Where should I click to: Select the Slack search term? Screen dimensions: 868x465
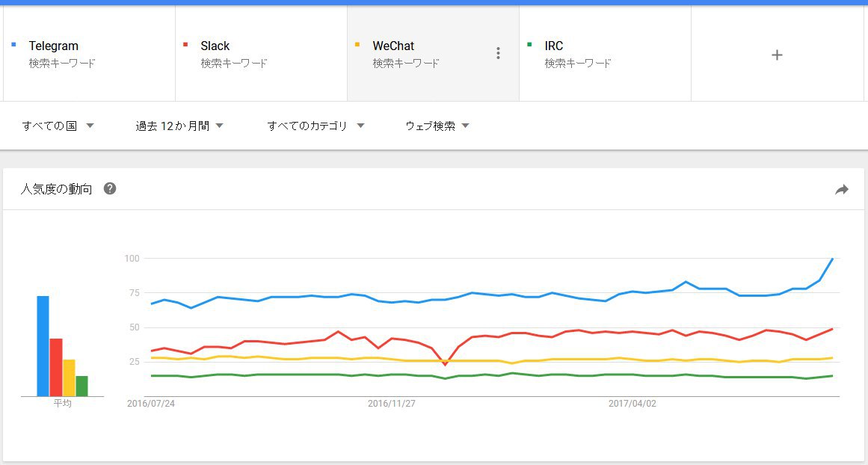tap(215, 46)
